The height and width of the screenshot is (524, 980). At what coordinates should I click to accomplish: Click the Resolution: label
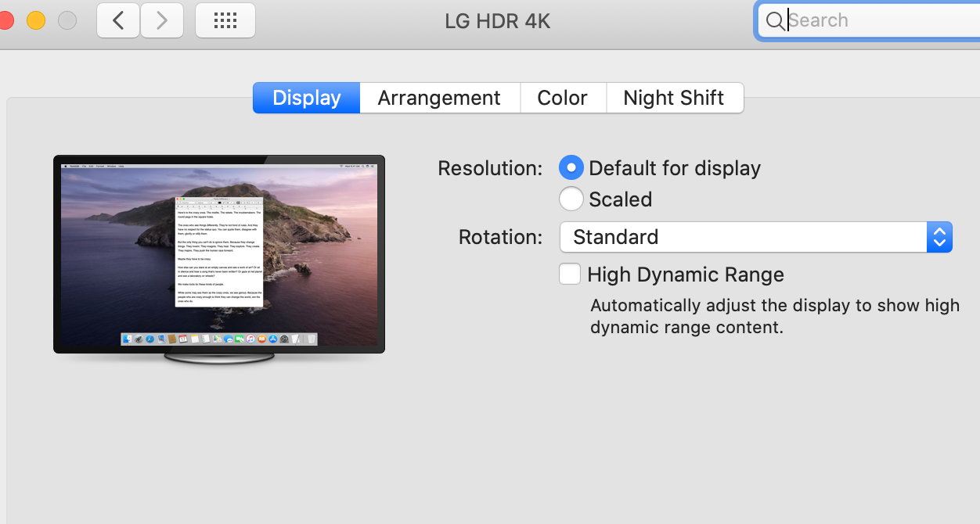point(490,168)
